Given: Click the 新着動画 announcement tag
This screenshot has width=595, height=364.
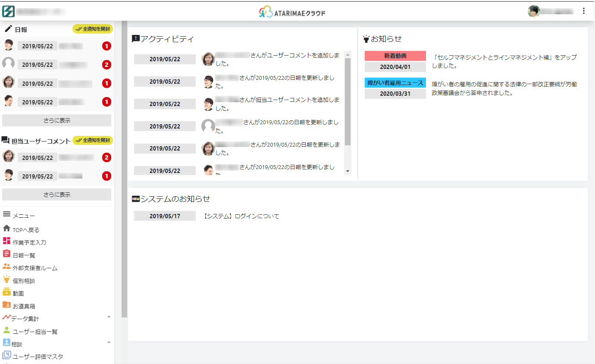Looking at the screenshot, I should point(395,56).
